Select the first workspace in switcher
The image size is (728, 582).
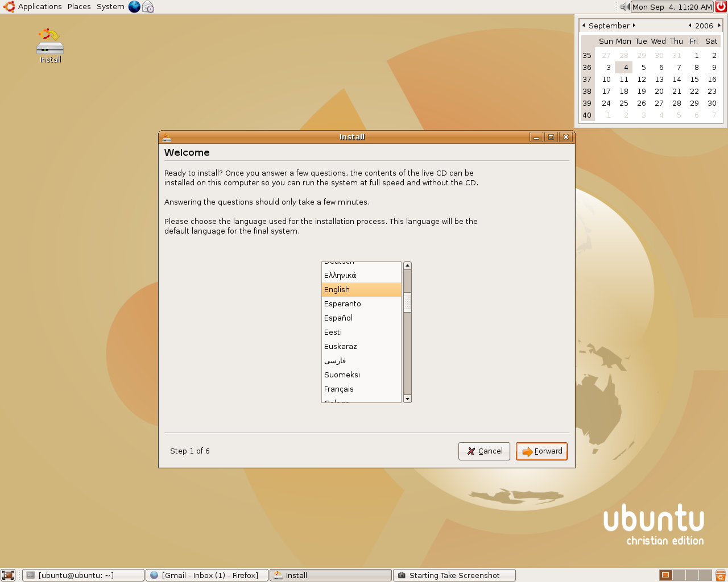[x=666, y=575]
